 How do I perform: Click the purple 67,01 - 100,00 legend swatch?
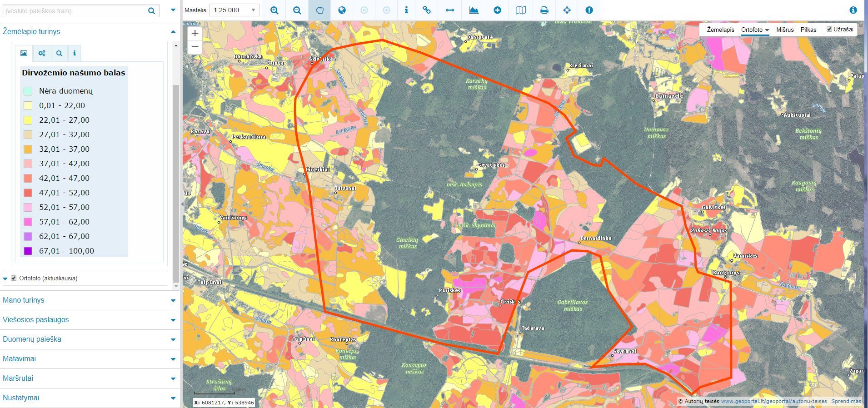pos(28,251)
